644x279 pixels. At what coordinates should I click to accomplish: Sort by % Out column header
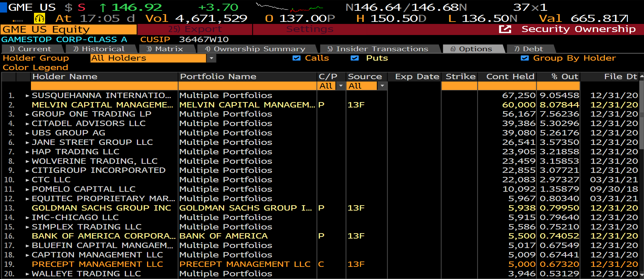click(558, 77)
